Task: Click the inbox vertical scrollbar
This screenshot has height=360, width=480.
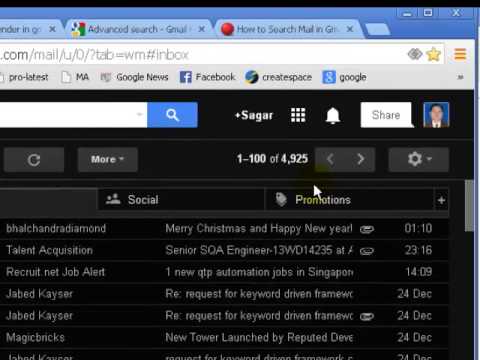Action: coord(469,206)
